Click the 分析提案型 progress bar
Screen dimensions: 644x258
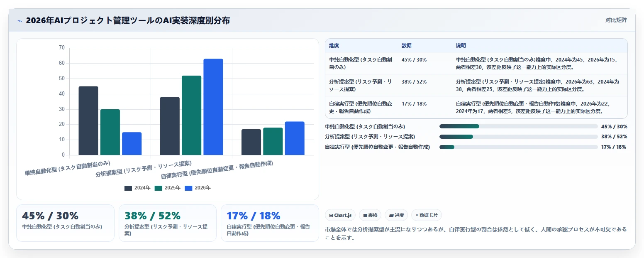coord(518,137)
